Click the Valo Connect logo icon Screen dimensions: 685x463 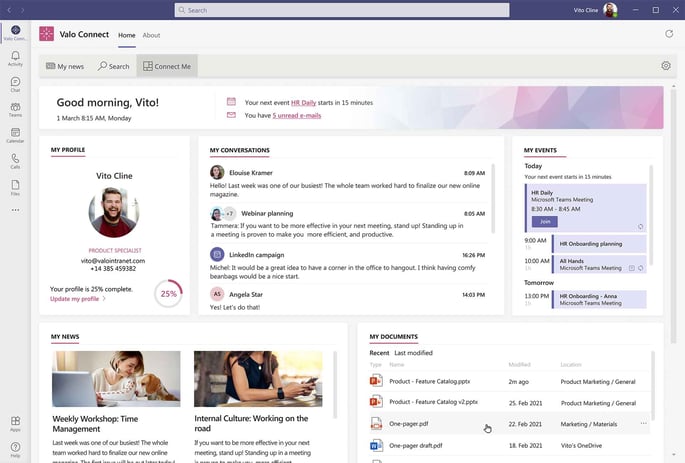pos(46,34)
